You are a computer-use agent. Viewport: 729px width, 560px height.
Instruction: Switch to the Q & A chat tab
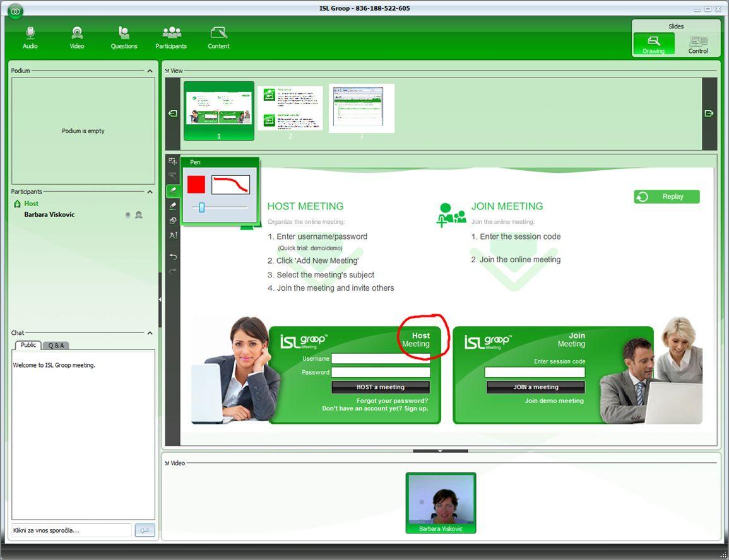(x=56, y=346)
